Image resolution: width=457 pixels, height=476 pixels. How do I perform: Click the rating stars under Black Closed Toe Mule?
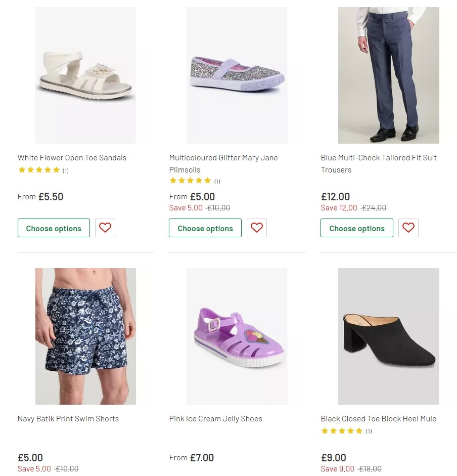(342, 431)
